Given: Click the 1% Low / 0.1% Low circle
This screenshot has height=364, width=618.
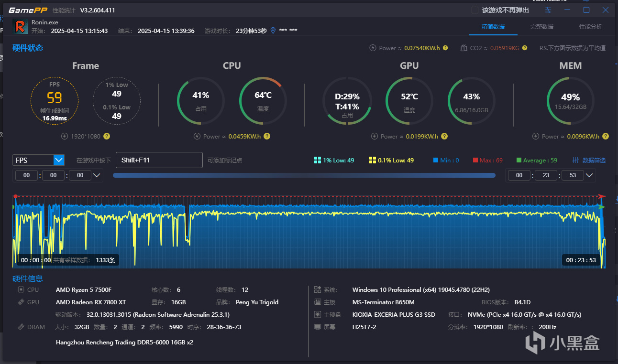Looking at the screenshot, I should pyautogui.click(x=117, y=101).
